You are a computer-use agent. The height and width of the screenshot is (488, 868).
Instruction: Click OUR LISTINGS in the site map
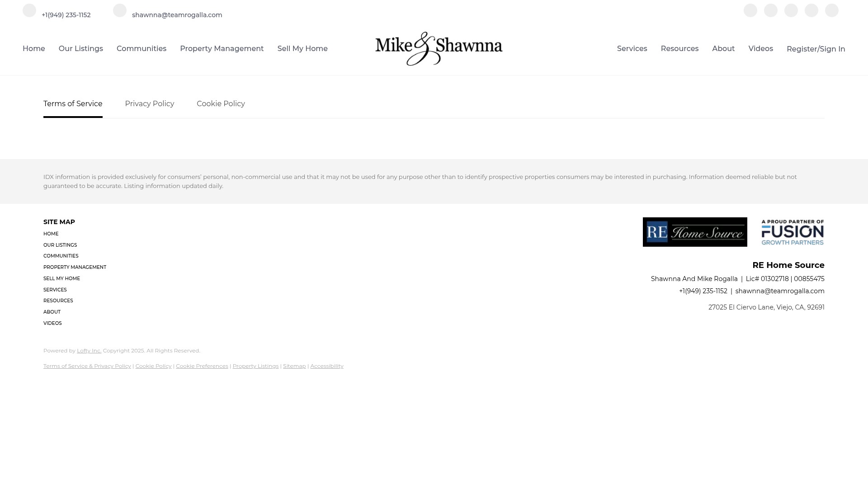pos(60,245)
